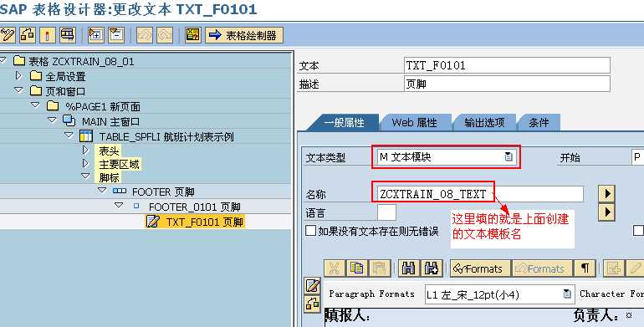Expand the 全局设置 folder node
Screen dimensions: 644x327
[x=18, y=75]
